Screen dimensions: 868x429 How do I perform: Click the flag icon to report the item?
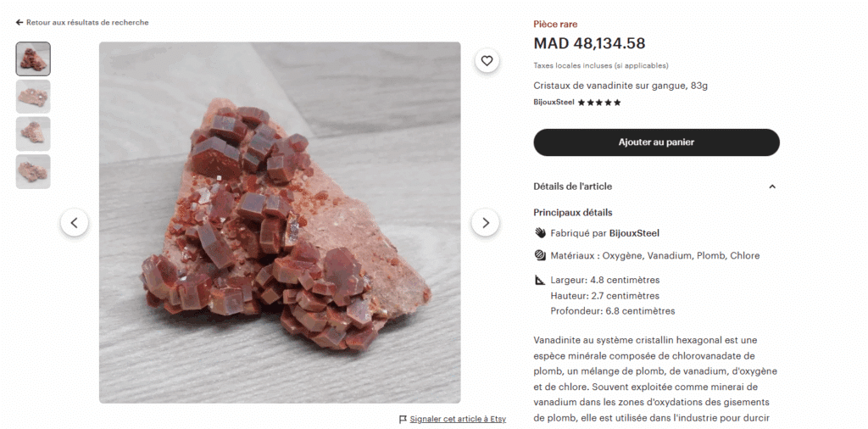tap(403, 419)
